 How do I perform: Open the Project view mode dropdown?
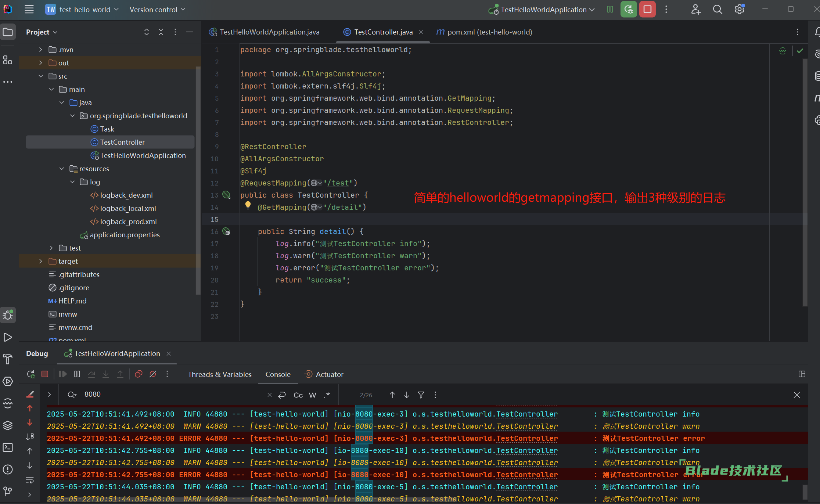pos(42,32)
